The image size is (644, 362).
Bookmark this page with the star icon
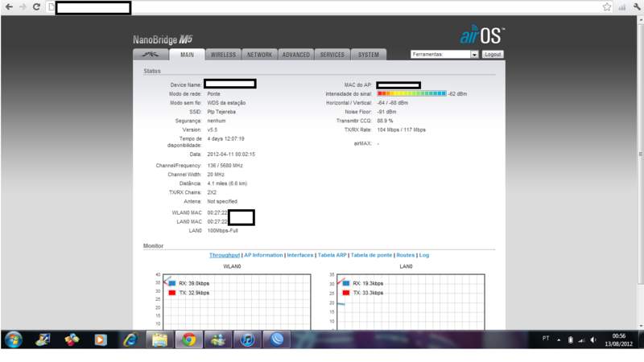click(x=607, y=7)
